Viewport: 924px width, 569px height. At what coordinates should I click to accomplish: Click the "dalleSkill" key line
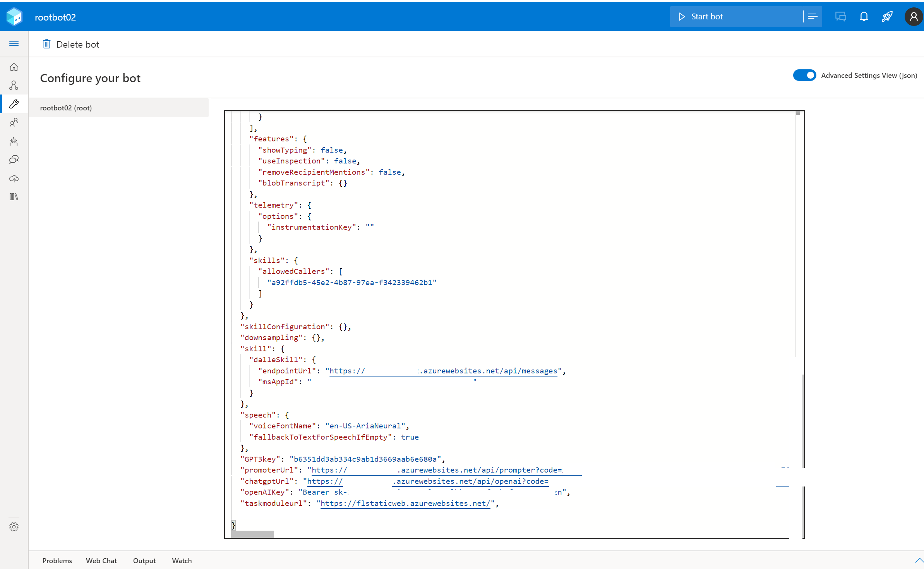[283, 360]
